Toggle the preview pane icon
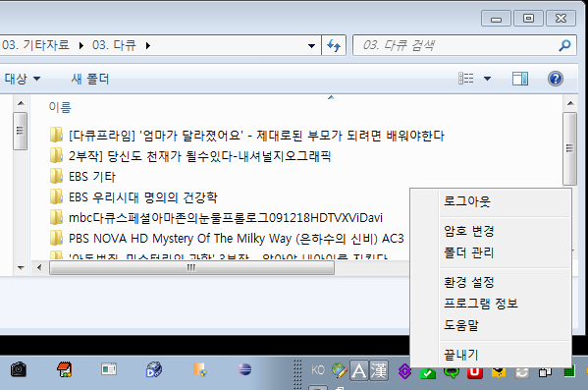 520,79
